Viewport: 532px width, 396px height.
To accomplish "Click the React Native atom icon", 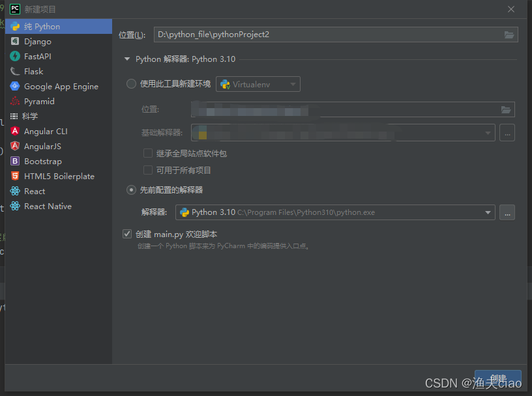I will coord(15,206).
